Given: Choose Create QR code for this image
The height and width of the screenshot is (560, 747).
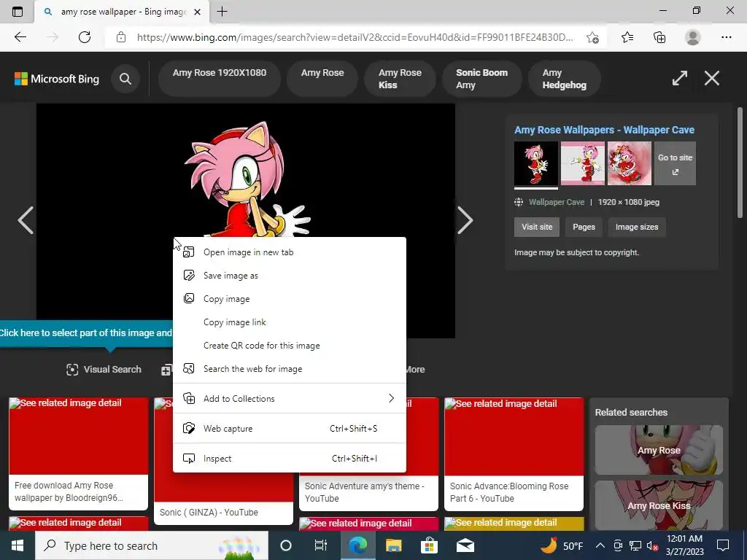Looking at the screenshot, I should point(290,346).
